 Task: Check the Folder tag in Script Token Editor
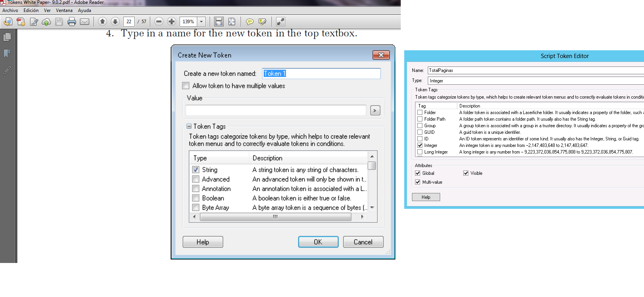point(420,113)
